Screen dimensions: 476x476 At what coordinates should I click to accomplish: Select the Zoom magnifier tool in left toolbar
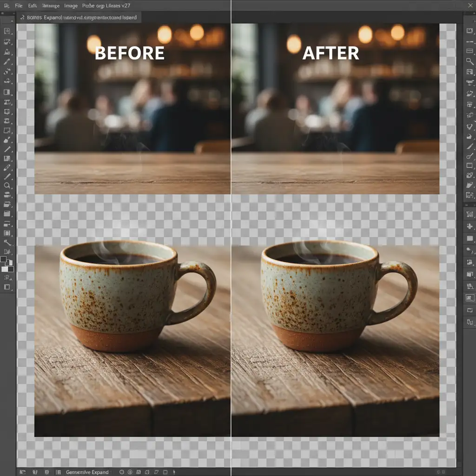point(7,185)
